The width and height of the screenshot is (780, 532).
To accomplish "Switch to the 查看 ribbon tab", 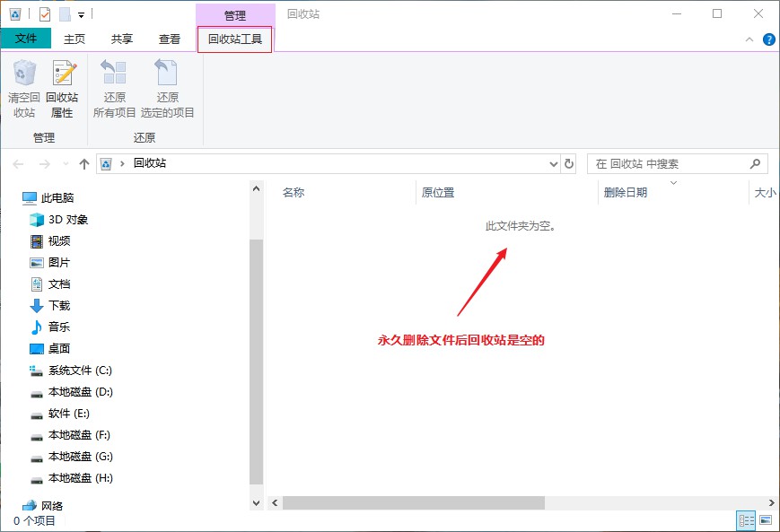I will (x=169, y=39).
